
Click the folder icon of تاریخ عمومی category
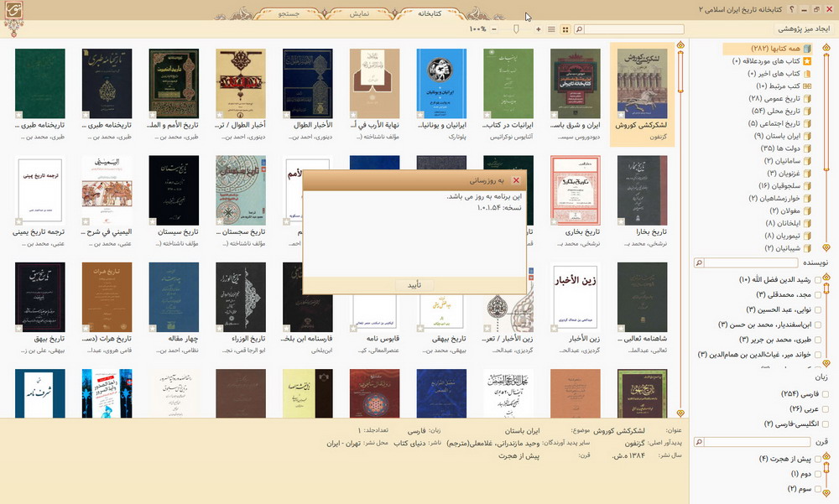(807, 98)
